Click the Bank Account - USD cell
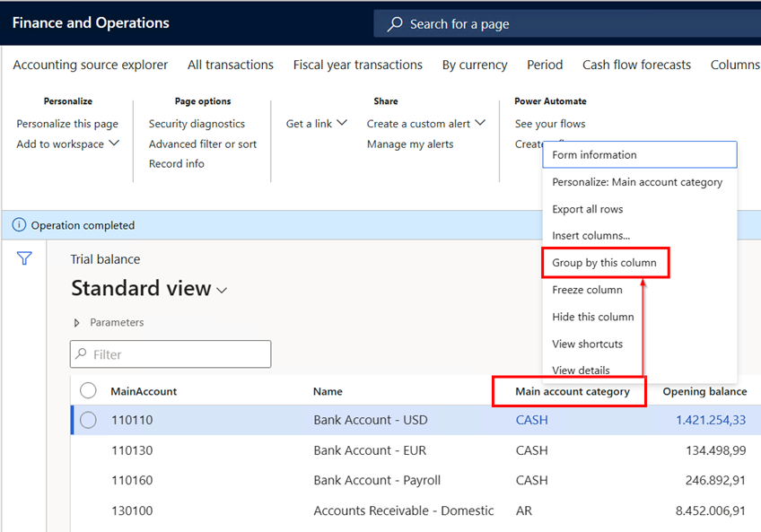The height and width of the screenshot is (532, 761). pyautogui.click(x=371, y=420)
